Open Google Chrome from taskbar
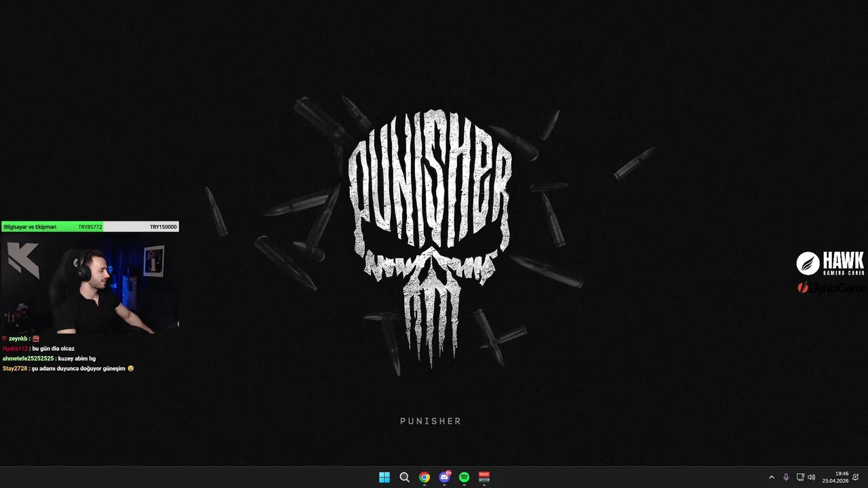The height and width of the screenshot is (488, 868). point(425,477)
